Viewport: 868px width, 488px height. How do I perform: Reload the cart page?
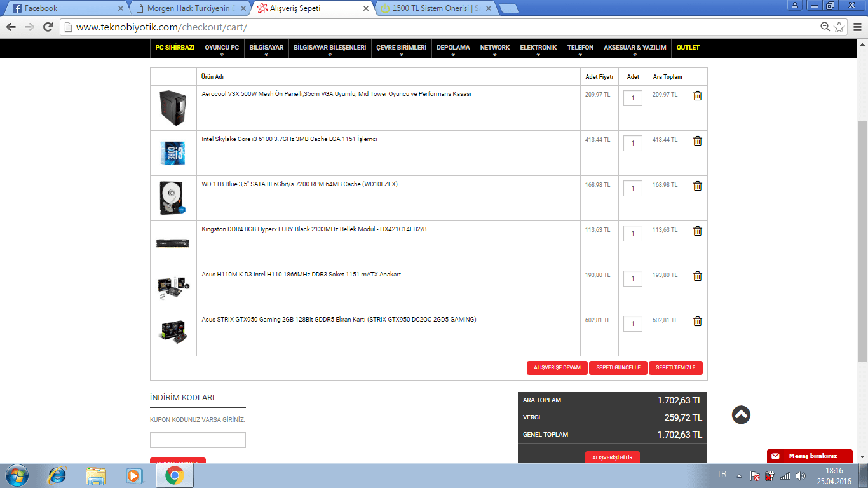point(48,27)
